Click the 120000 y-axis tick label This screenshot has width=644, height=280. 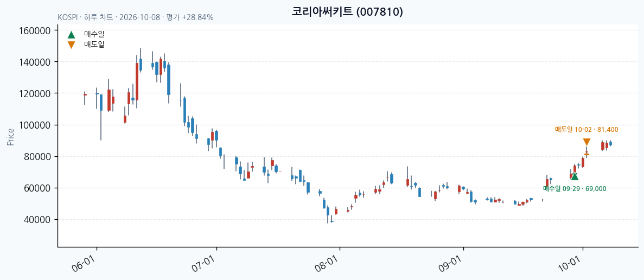tap(35, 94)
